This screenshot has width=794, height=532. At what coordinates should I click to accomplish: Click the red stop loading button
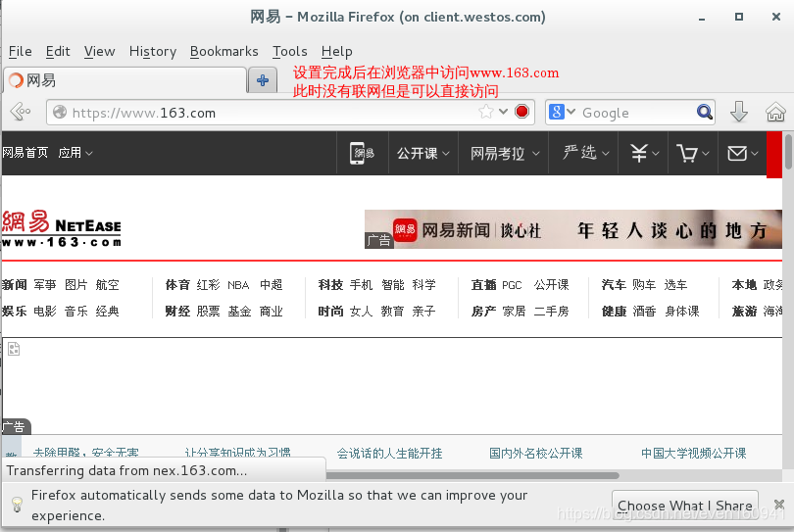[521, 112]
